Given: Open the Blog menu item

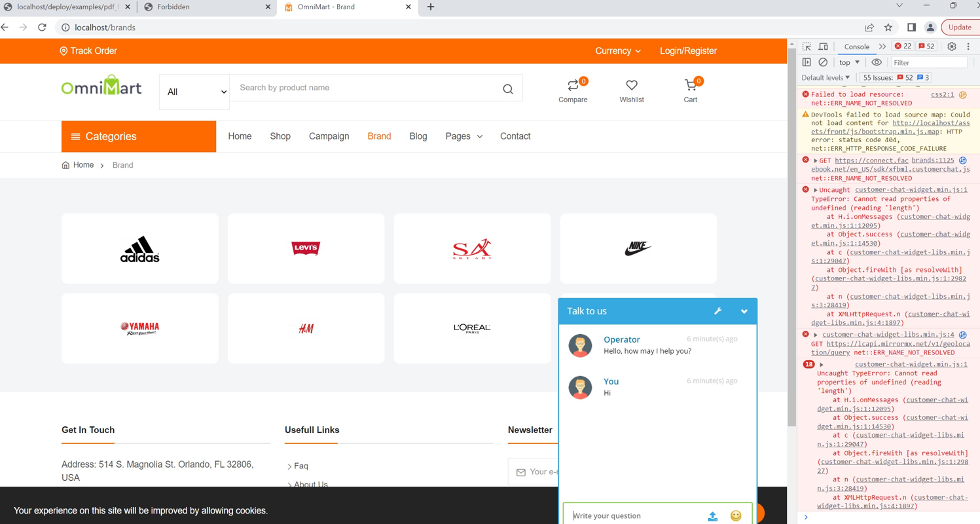Looking at the screenshot, I should click(x=418, y=136).
